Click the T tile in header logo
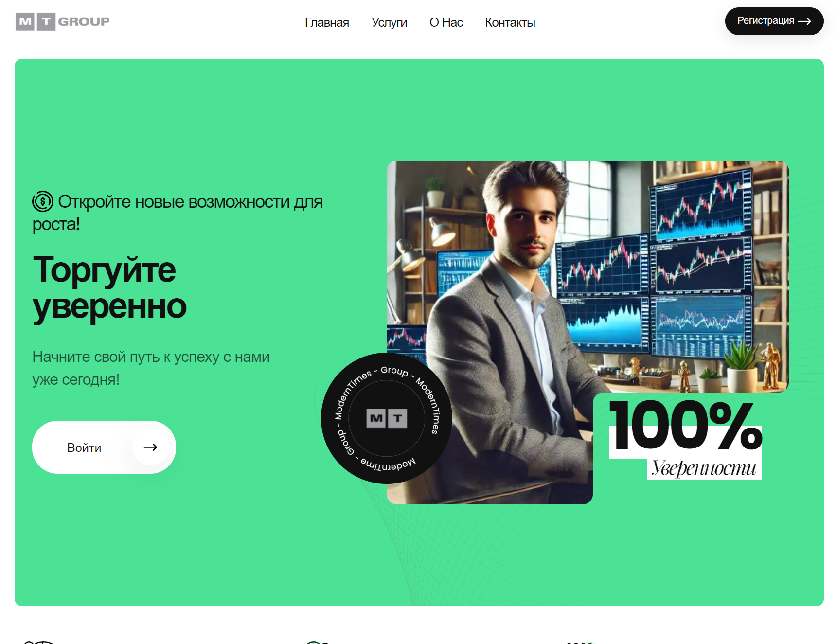Viewport: 837px width, 644px height. (46, 21)
